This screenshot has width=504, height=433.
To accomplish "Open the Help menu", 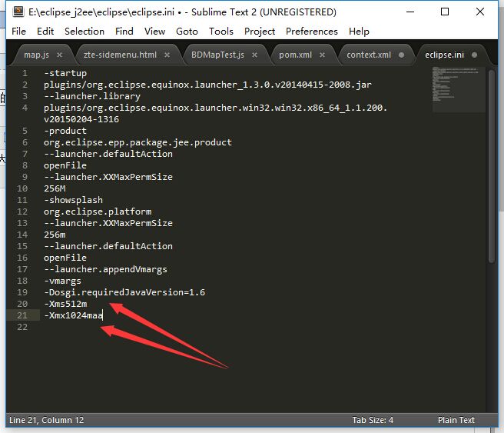I will [359, 32].
